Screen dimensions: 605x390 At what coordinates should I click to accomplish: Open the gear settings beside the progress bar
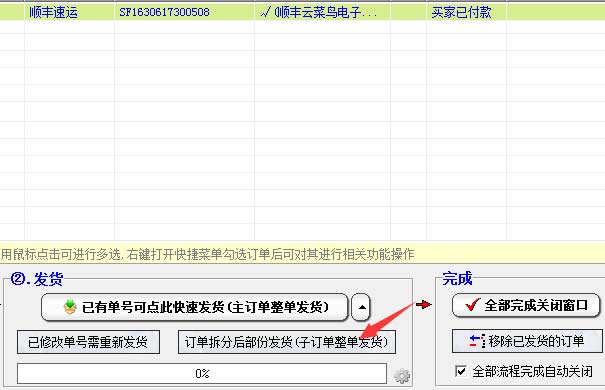click(402, 375)
